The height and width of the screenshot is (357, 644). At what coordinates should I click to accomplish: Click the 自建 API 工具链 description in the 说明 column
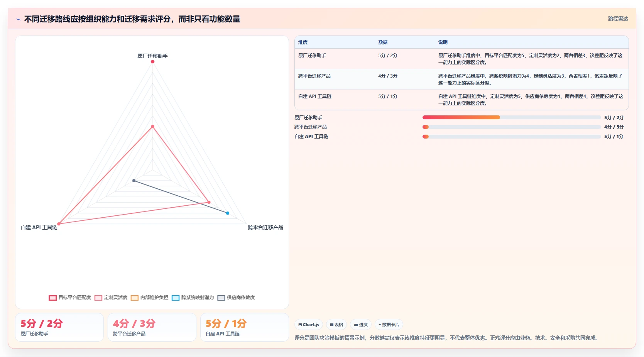pos(531,100)
